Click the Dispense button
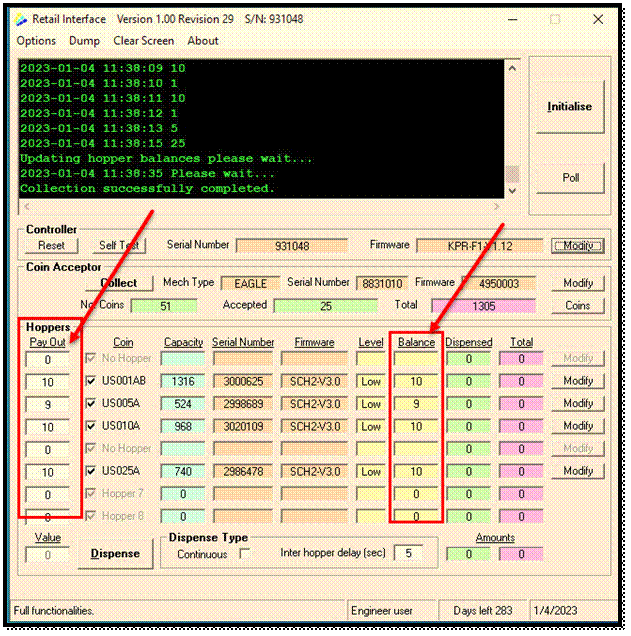631x636 pixels. (115, 554)
